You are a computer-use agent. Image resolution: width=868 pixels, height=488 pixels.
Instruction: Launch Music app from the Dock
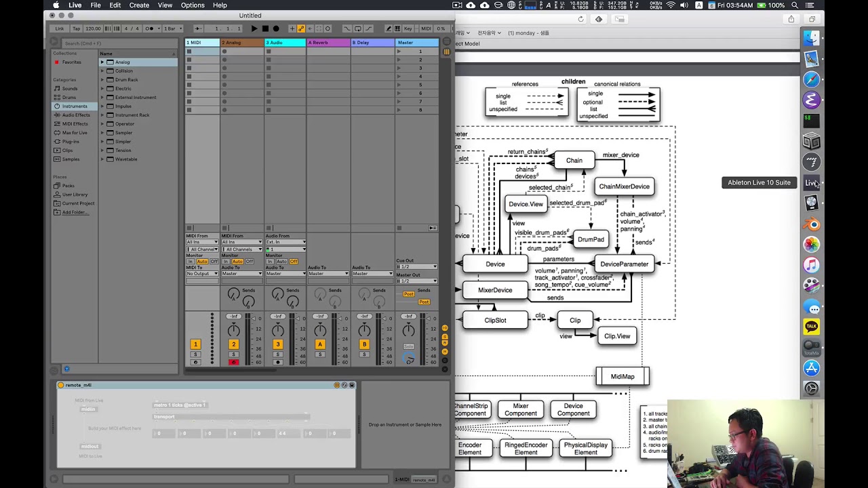pos(812,265)
